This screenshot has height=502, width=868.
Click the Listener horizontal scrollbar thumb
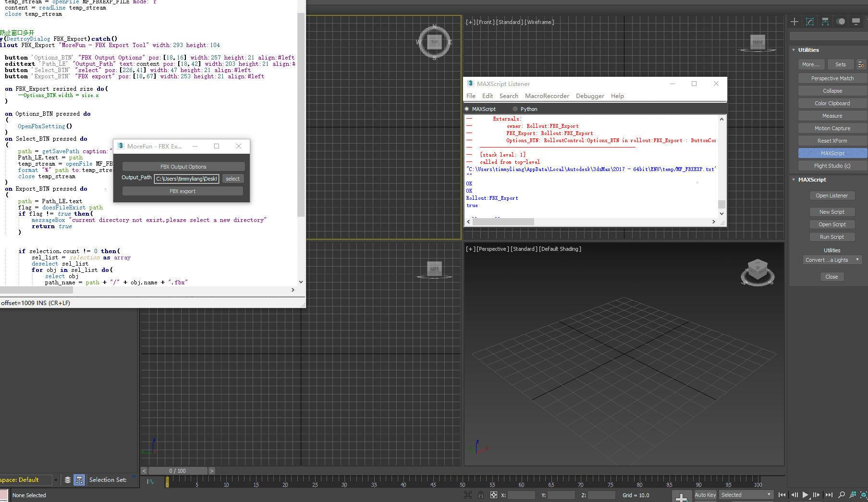pos(503,221)
